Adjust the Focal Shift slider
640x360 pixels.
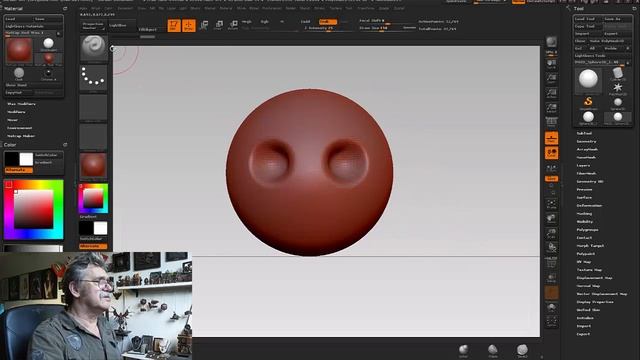[387, 21]
